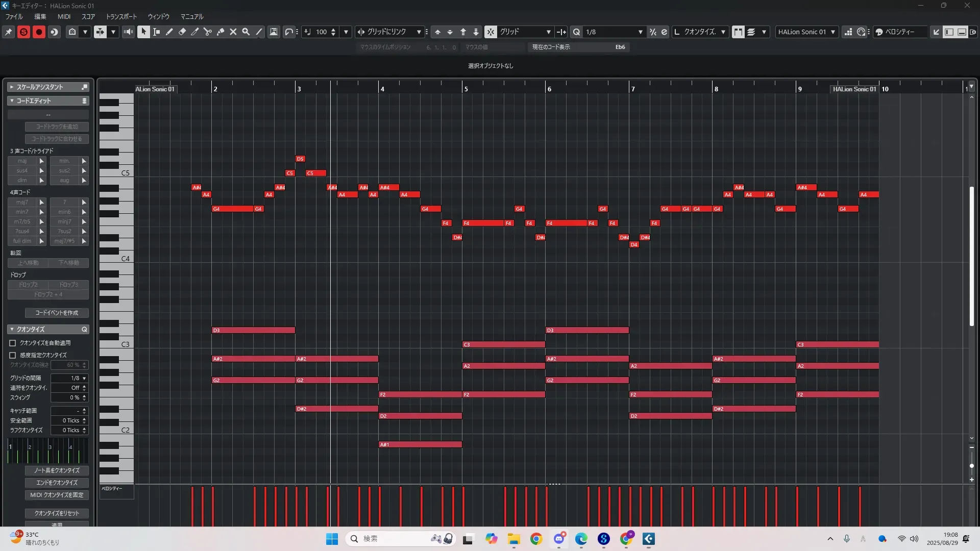
Task: Check the sensitivity quantize checkbox (感度指定クオンタイズ)
Action: pos(13,355)
